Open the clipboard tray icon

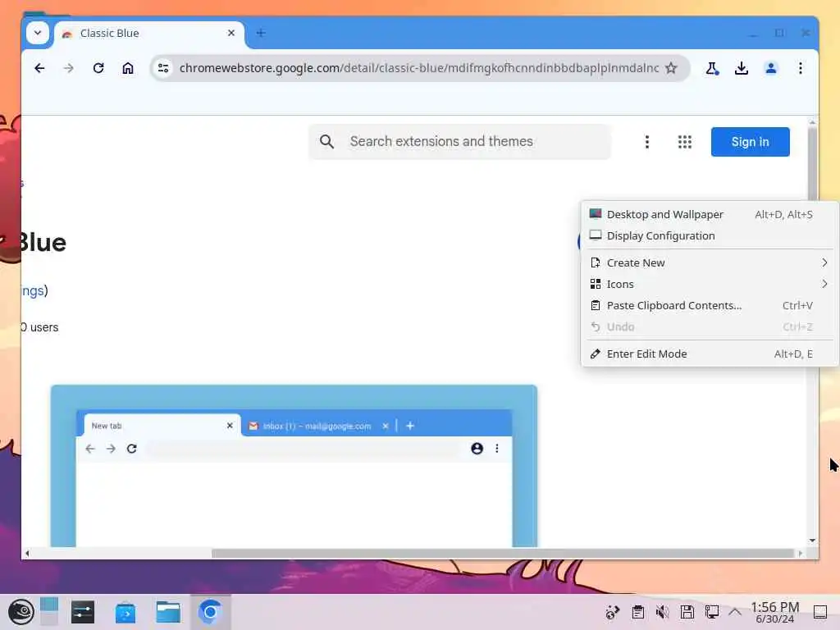[x=637, y=612]
